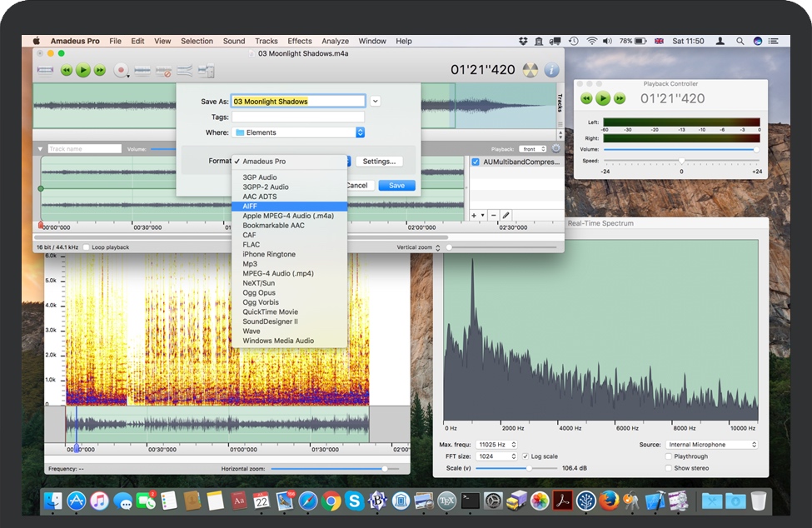This screenshot has height=528, width=812.
Task: Click the record button in main toolbar
Action: pos(122,71)
